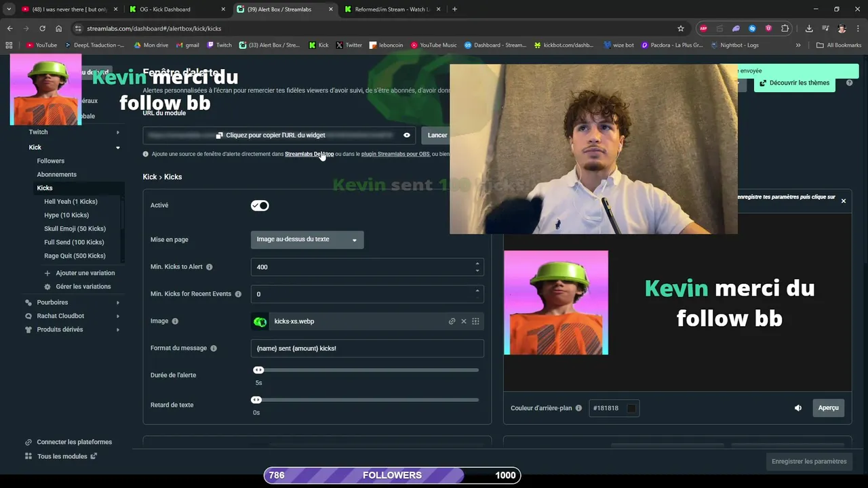Increase Min. Kicks to Alert value
The image size is (868, 488).
point(477,264)
